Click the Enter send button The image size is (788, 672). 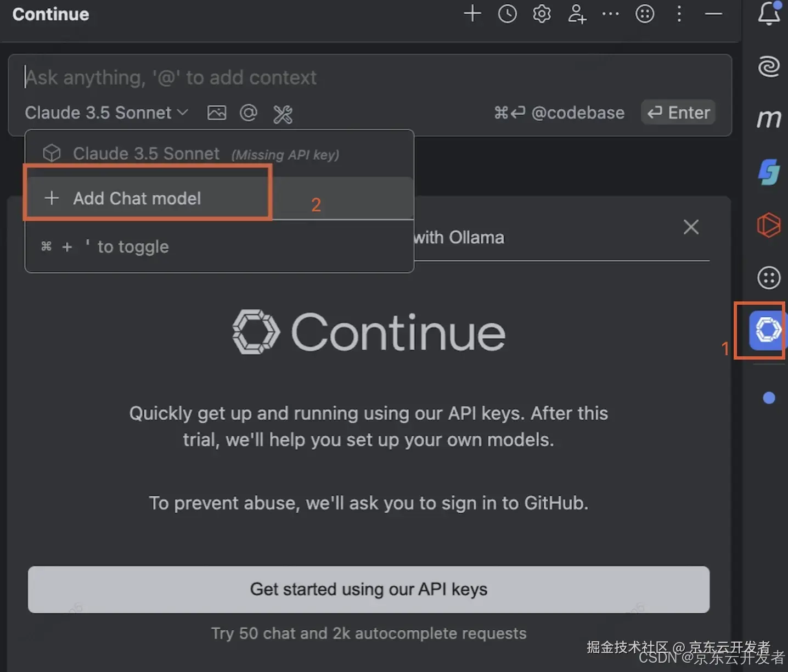point(678,113)
